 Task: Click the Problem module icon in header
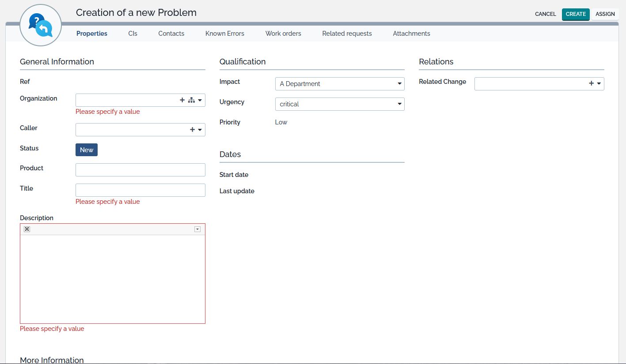(41, 25)
